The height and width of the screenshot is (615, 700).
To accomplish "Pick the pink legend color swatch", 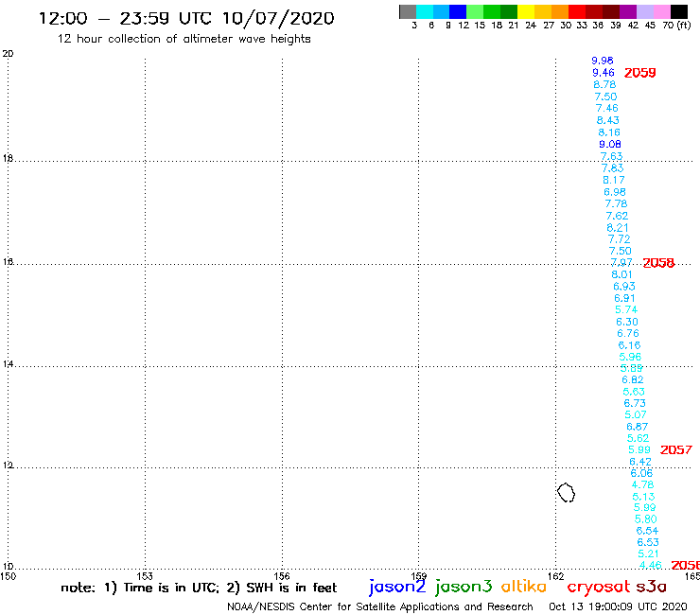I will coord(661,11).
